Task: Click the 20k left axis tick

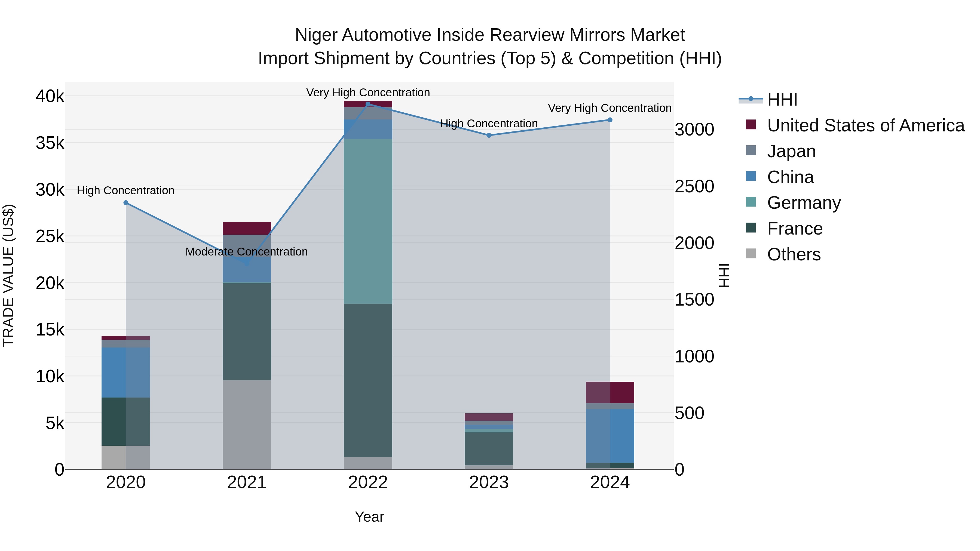Action: click(50, 283)
